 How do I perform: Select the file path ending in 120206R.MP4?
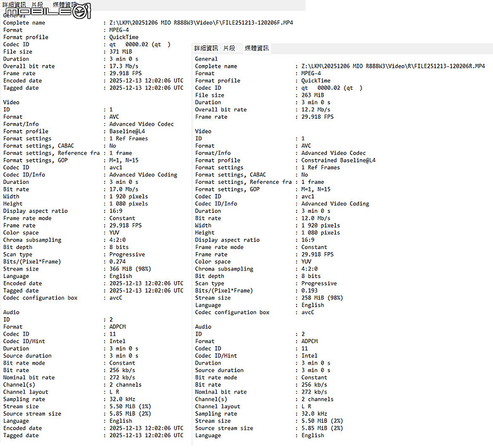[x=393, y=66]
